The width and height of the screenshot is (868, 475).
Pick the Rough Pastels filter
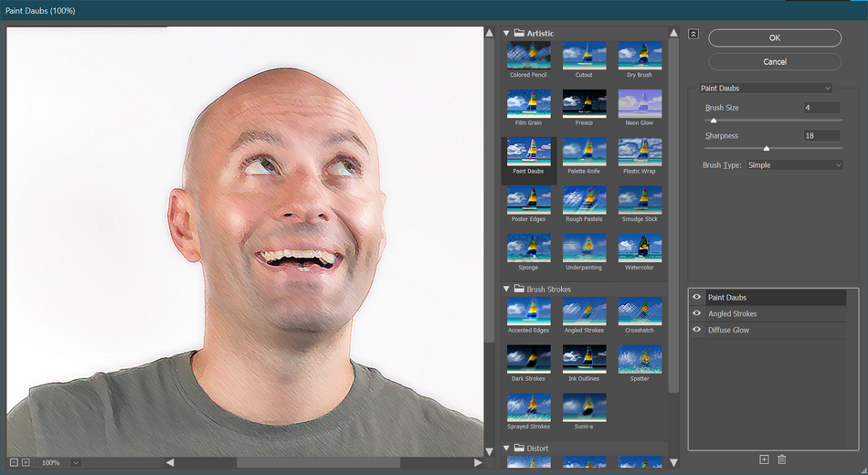tap(584, 200)
